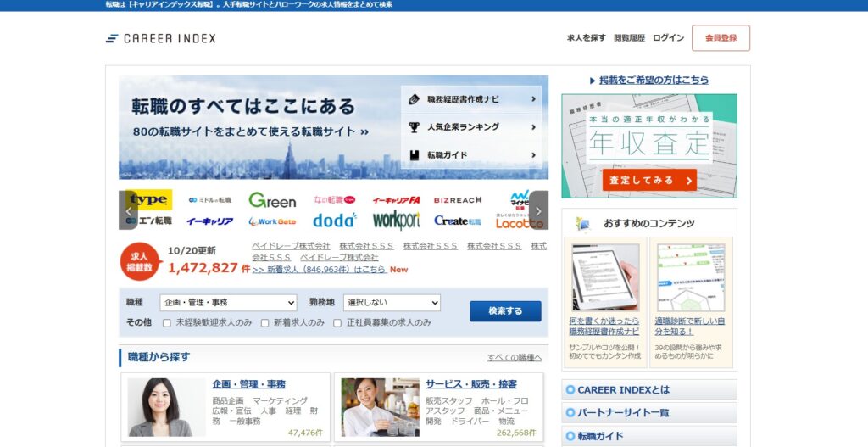Click the radar chart 適職診断 thumbnail
This screenshot has width=868, height=447.
pyautogui.click(x=691, y=277)
